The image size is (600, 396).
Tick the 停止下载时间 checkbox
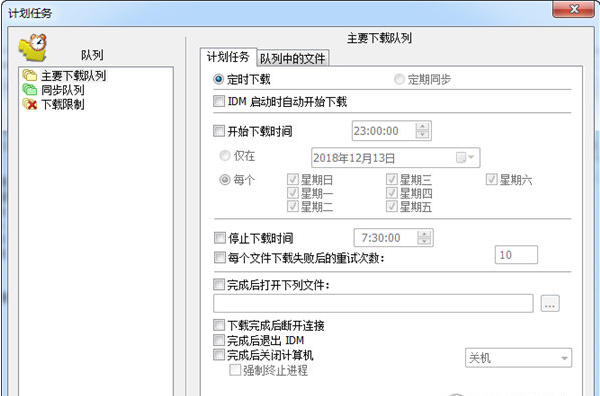tap(220, 238)
